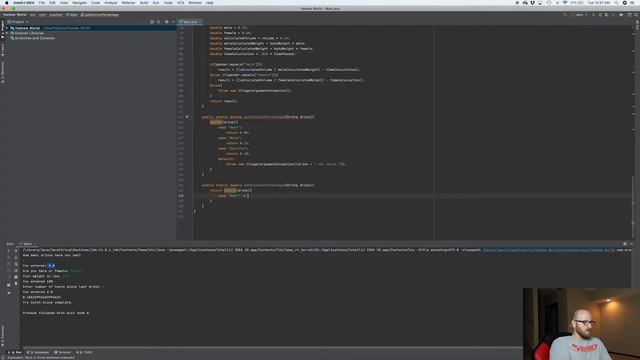Click the gutter icon beside getAlcoholPercentage method
640x360 pixels.
[187, 117]
